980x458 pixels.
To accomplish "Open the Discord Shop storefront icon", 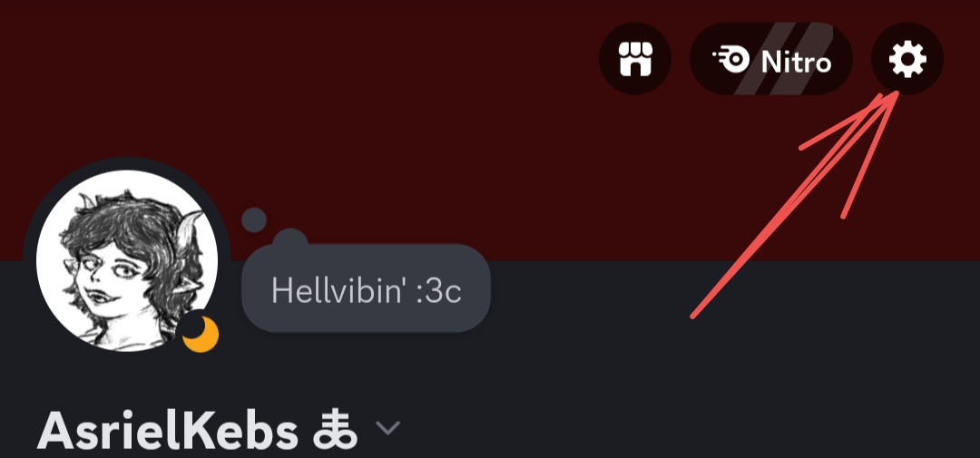I will point(635,59).
